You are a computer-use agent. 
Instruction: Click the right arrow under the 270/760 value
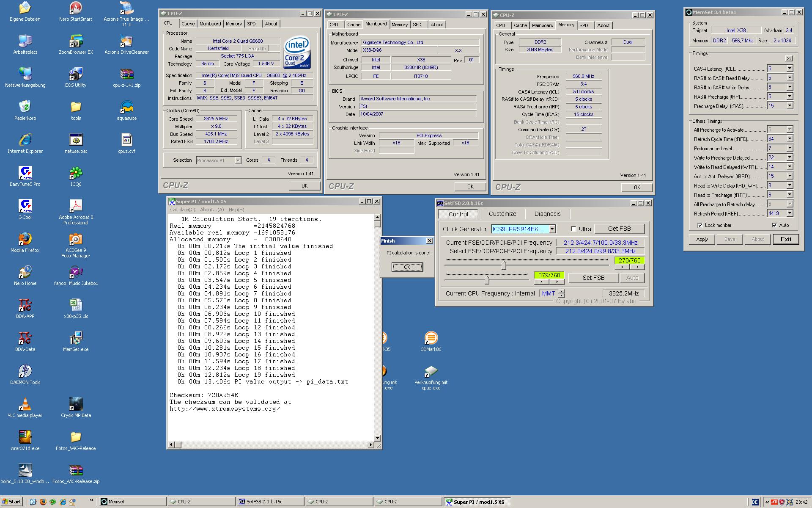click(x=637, y=267)
